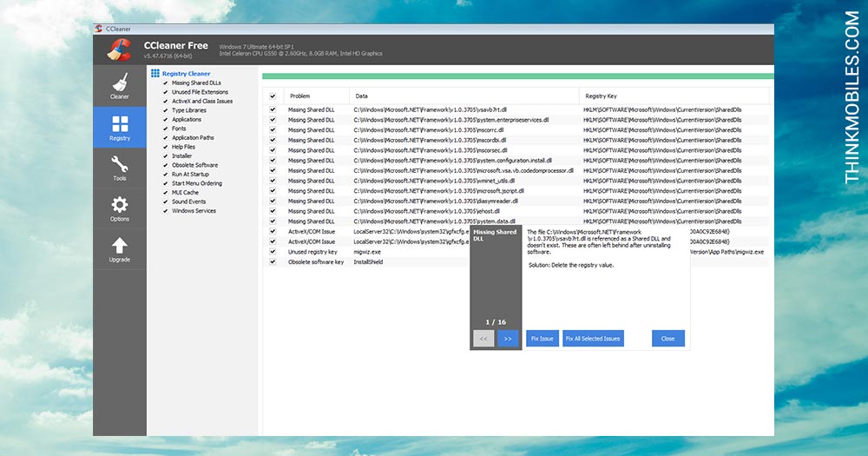Uncheck the system.enterpriseservices.dll row checkbox

(x=273, y=120)
